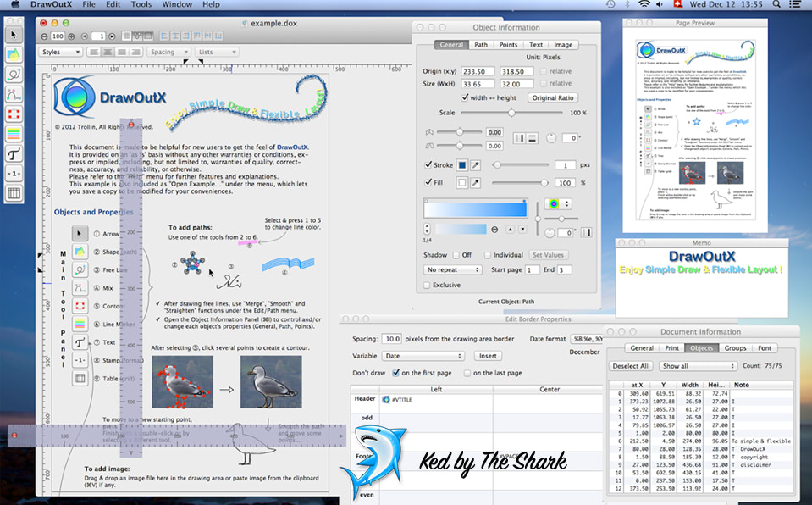Screen dimensions: 812x505
Task: Open the No repeat dropdown
Action: tap(453, 269)
